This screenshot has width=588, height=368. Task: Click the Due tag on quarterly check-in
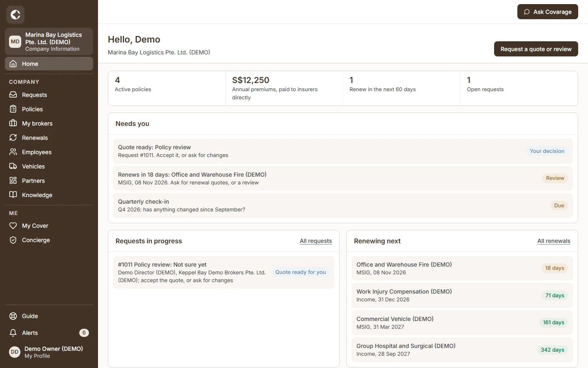(x=559, y=206)
